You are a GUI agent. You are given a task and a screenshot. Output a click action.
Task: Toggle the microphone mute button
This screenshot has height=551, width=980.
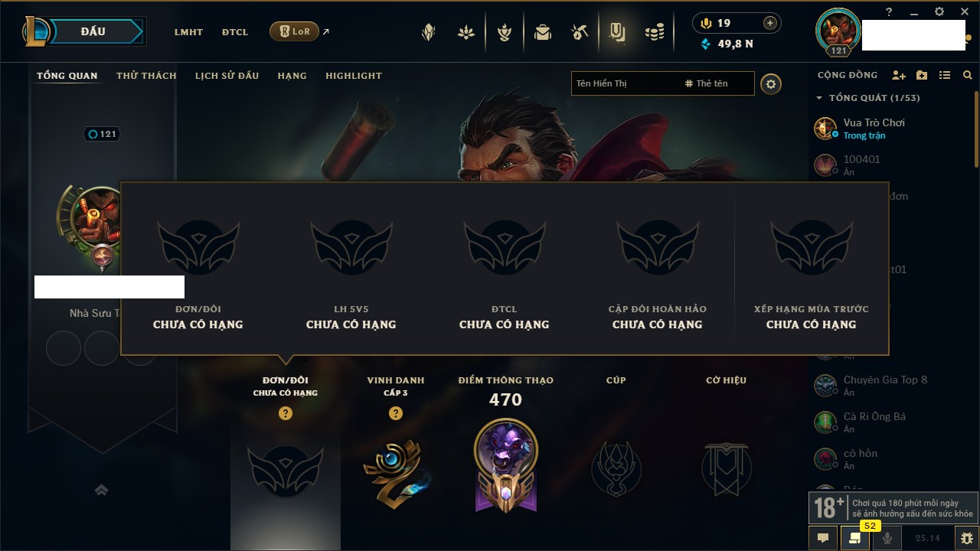pyautogui.click(x=887, y=538)
